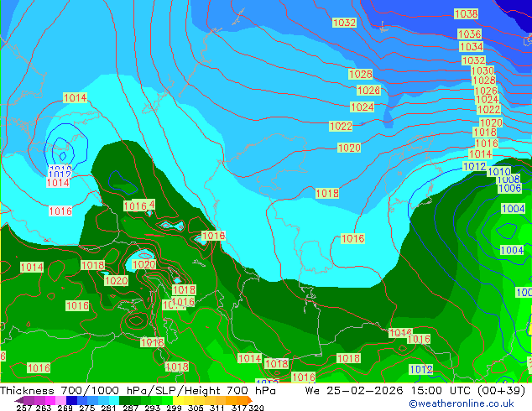Click the orange arrow tip of color scale
Image resolution: width=532 pixels, height=411 pixels.
point(250,400)
